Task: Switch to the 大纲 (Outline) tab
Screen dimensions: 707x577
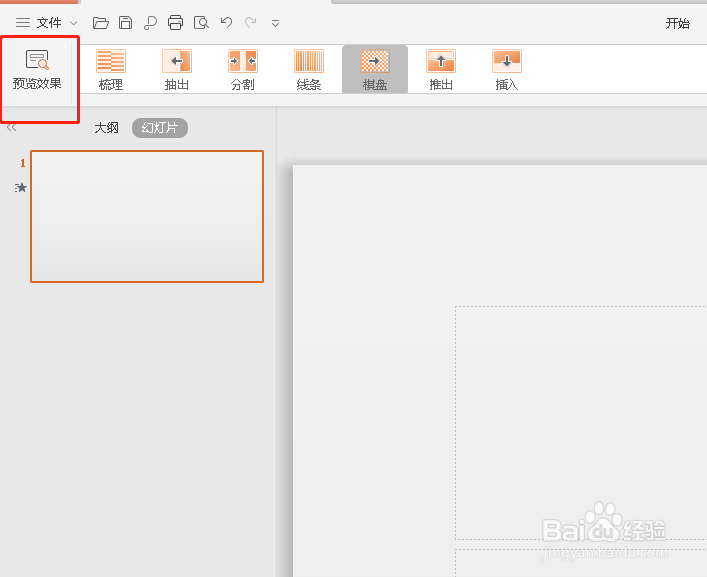Action: 106,128
